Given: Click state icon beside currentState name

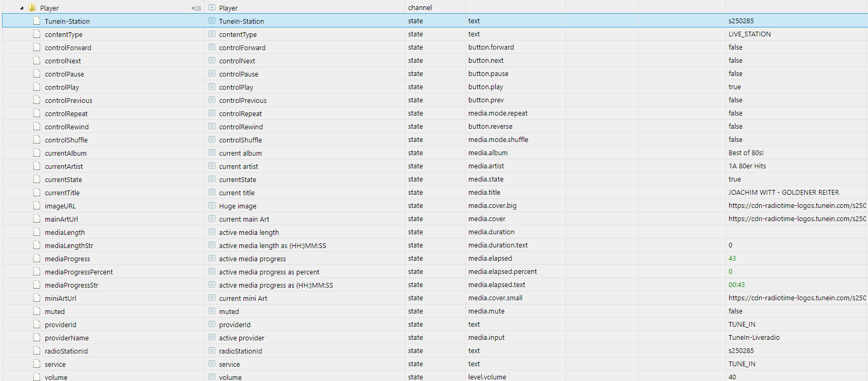Looking at the screenshot, I should point(212,179).
